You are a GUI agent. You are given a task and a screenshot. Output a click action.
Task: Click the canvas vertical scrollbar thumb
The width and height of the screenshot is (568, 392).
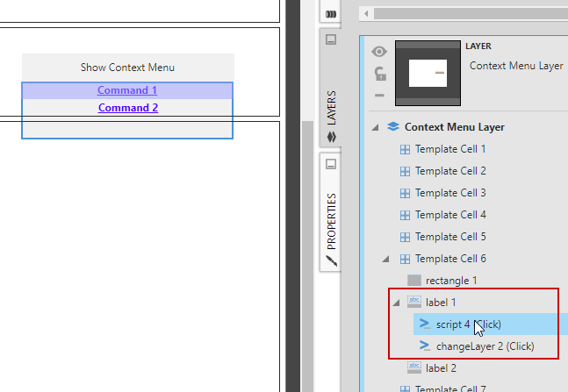tap(307, 256)
